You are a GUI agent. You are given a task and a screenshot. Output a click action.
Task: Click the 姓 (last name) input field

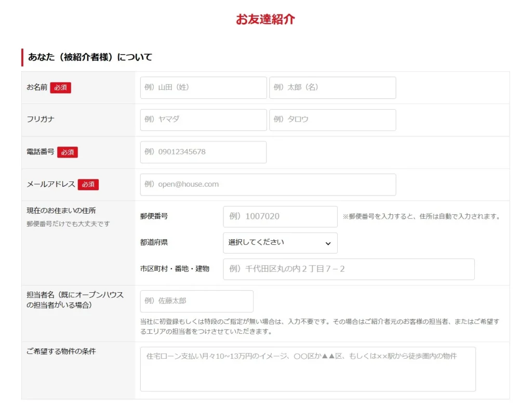click(203, 87)
